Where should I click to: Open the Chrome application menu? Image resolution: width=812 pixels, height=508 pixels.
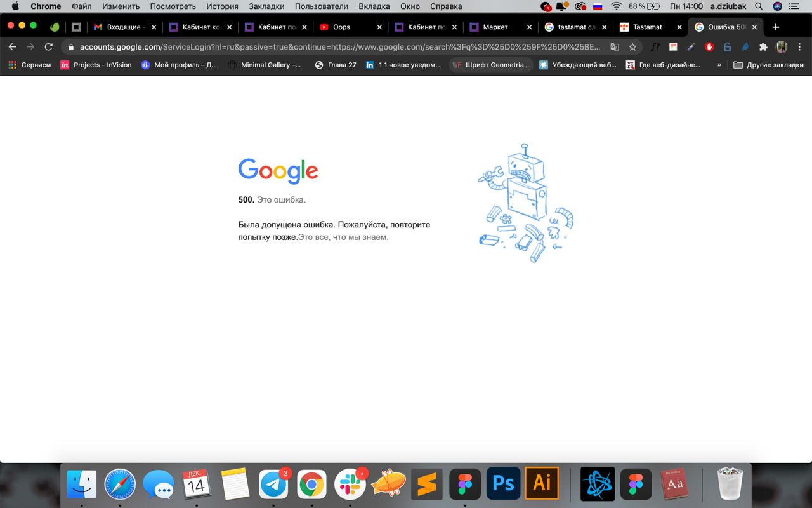46,6
